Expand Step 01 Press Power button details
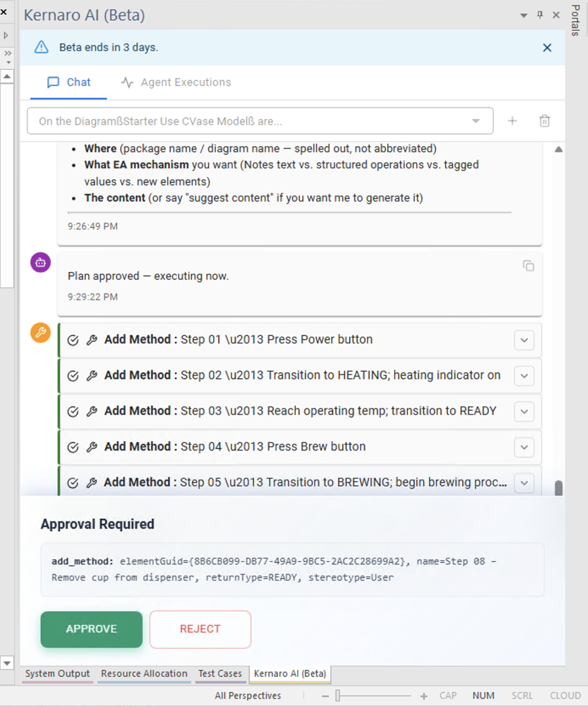 [524, 340]
